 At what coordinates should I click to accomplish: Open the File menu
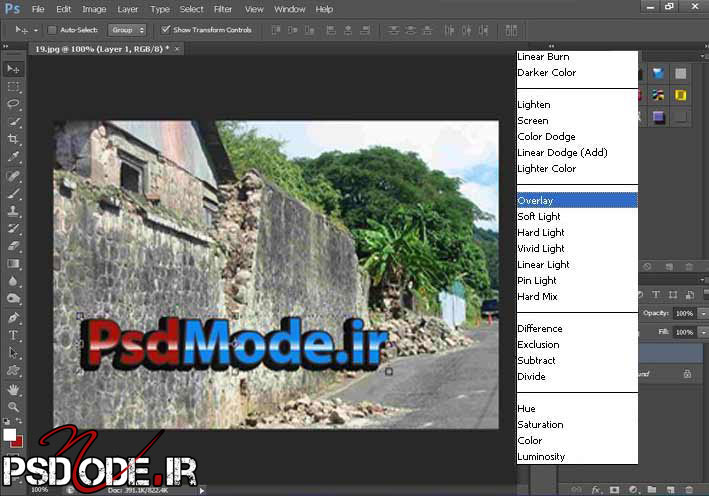click(x=38, y=9)
